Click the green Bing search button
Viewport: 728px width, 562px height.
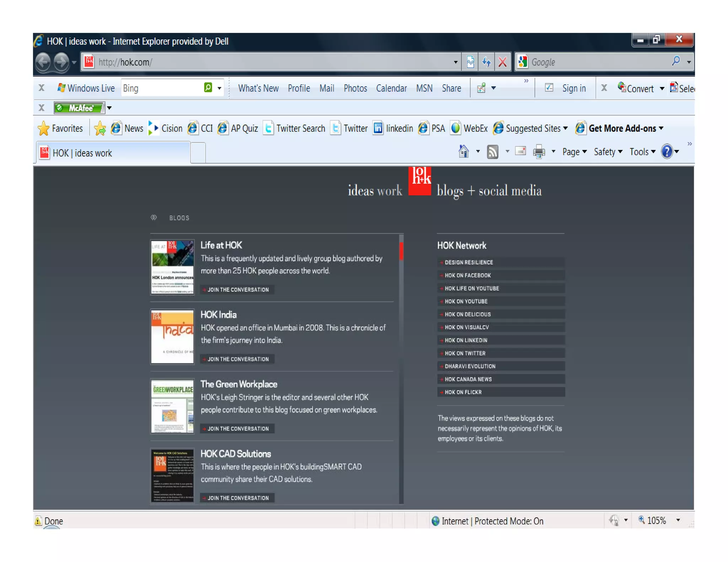click(x=208, y=87)
